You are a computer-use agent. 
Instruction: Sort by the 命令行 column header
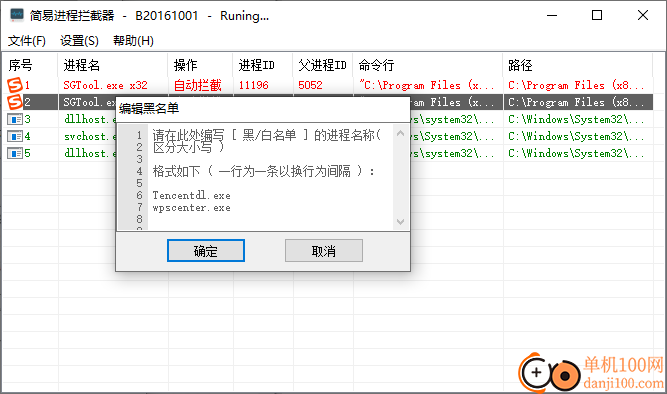pyautogui.click(x=428, y=65)
